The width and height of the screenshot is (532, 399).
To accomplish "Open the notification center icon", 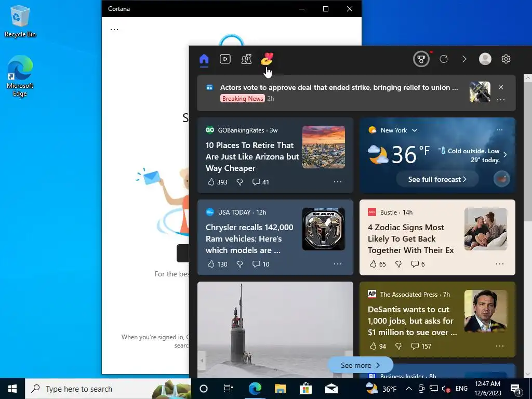I will point(516,389).
